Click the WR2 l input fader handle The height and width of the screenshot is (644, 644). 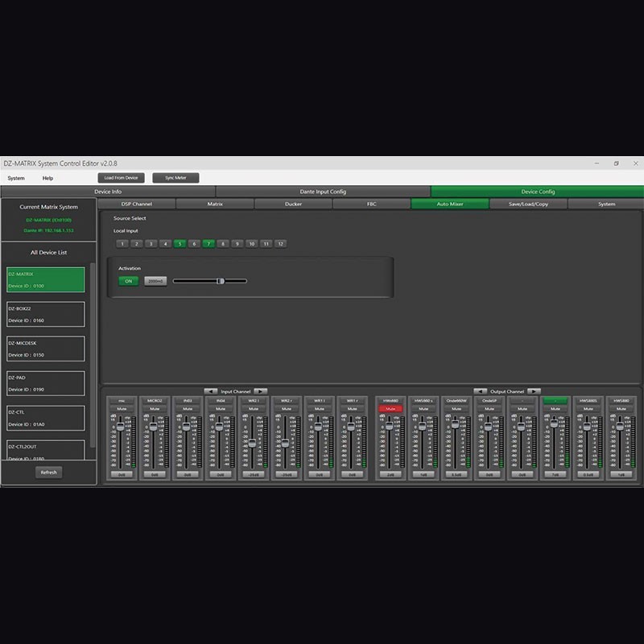[x=252, y=444]
